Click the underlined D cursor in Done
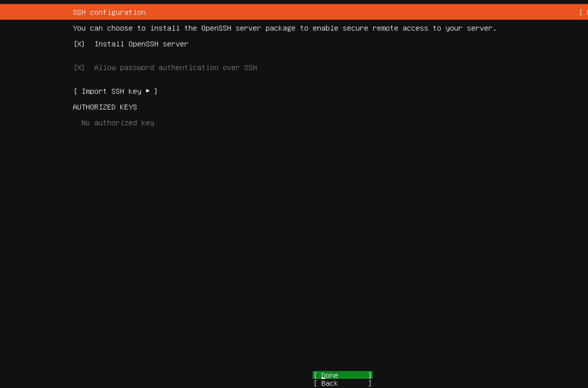This screenshot has width=588, height=388. (x=323, y=376)
